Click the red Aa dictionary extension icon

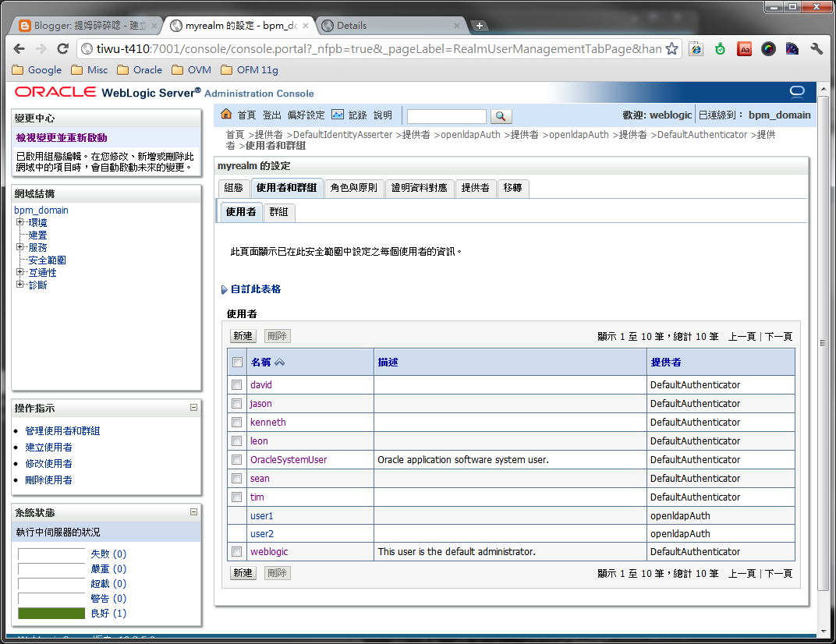(x=744, y=49)
